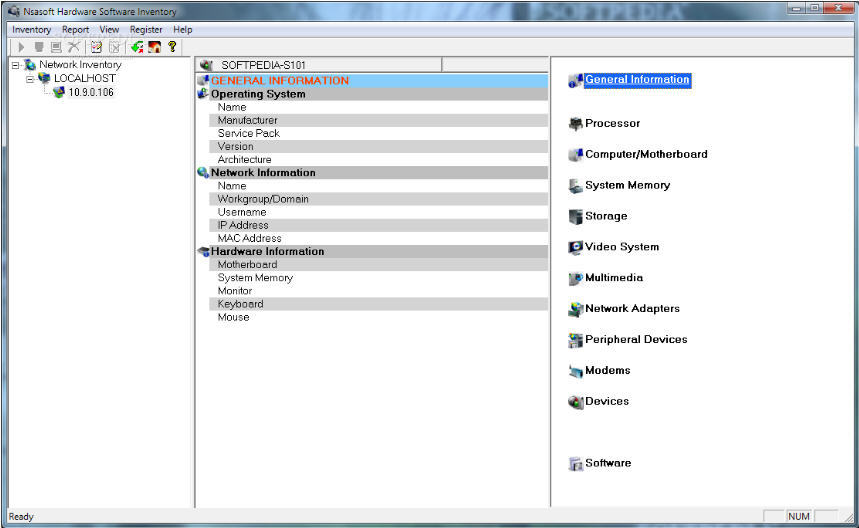Select the Workgroup/Domain row

pyautogui.click(x=378, y=199)
